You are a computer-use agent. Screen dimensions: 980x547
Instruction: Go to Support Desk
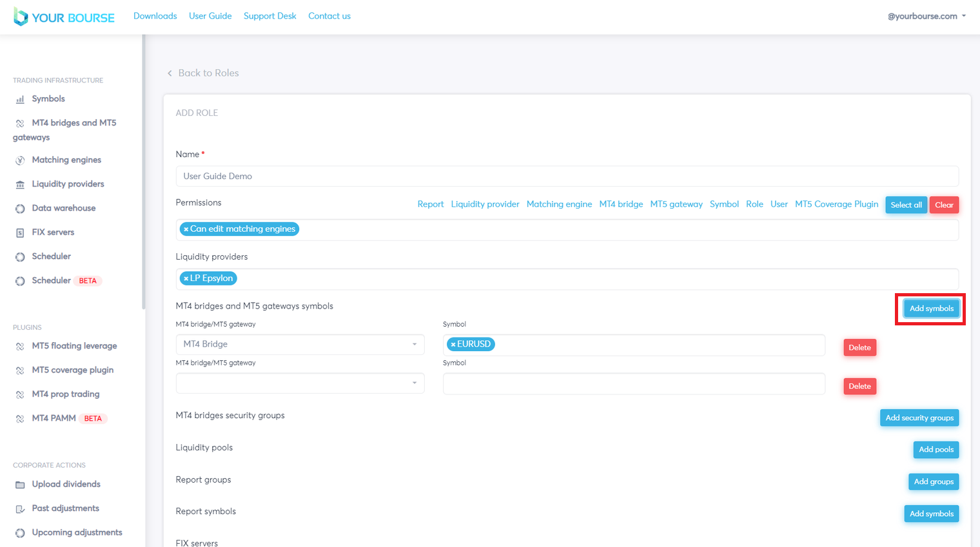tap(270, 16)
